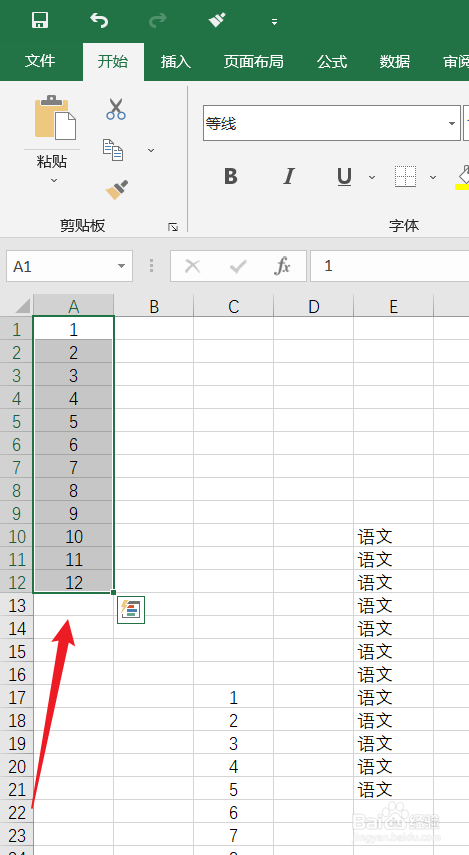Click the formula bar expand dots handle
Image resolution: width=469 pixels, height=855 pixels.
point(152,266)
